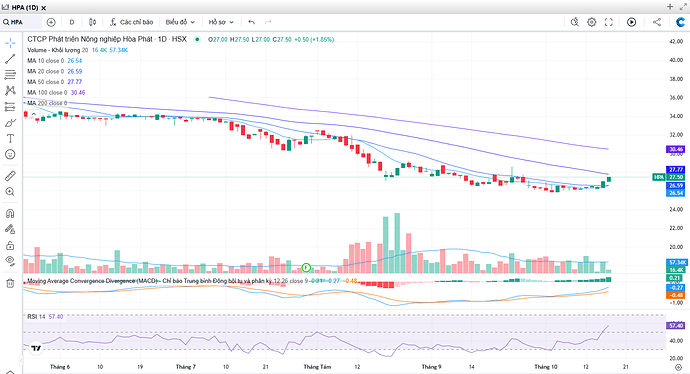Select the MA 200 close legend
Viewport: 690px width, 374px height.
48,103
